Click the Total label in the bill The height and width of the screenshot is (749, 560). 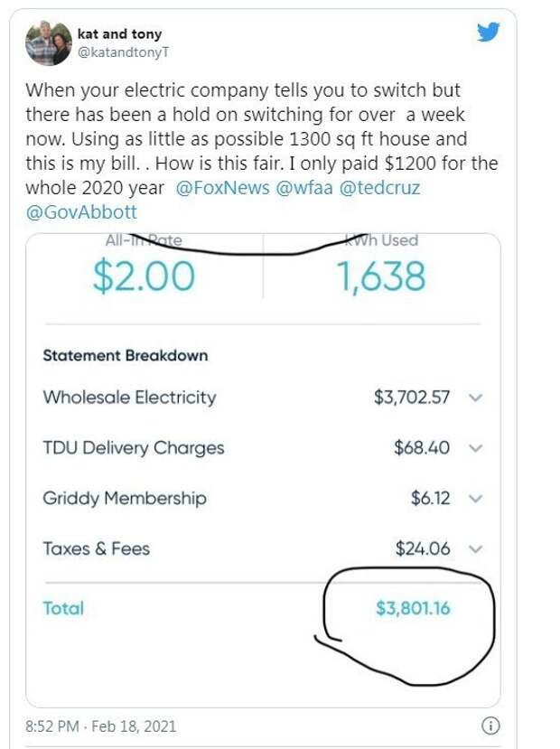(x=63, y=608)
